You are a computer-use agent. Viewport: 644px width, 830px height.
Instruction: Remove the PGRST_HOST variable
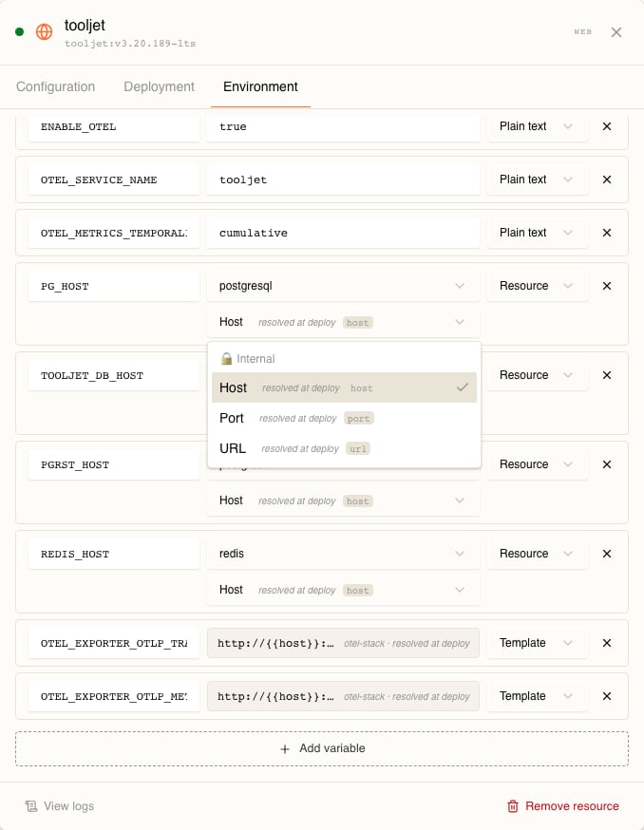[x=607, y=464]
